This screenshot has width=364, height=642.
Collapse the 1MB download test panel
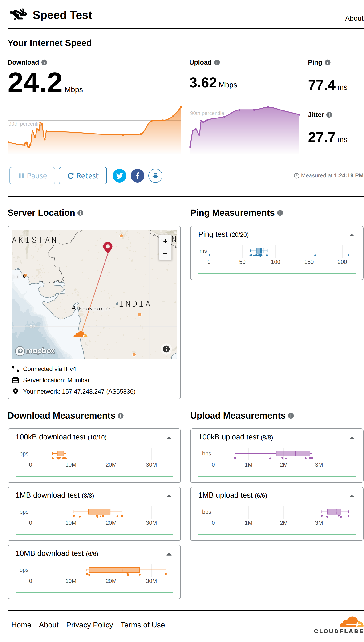(x=169, y=496)
